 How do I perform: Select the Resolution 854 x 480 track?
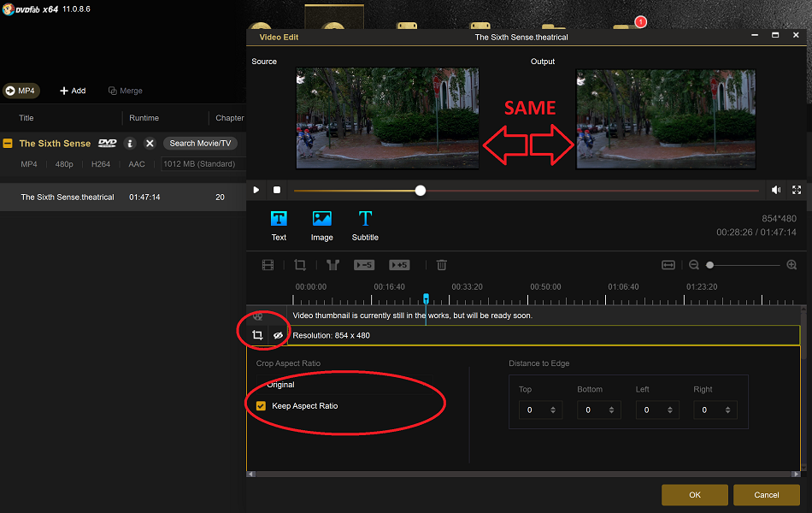tap(544, 335)
